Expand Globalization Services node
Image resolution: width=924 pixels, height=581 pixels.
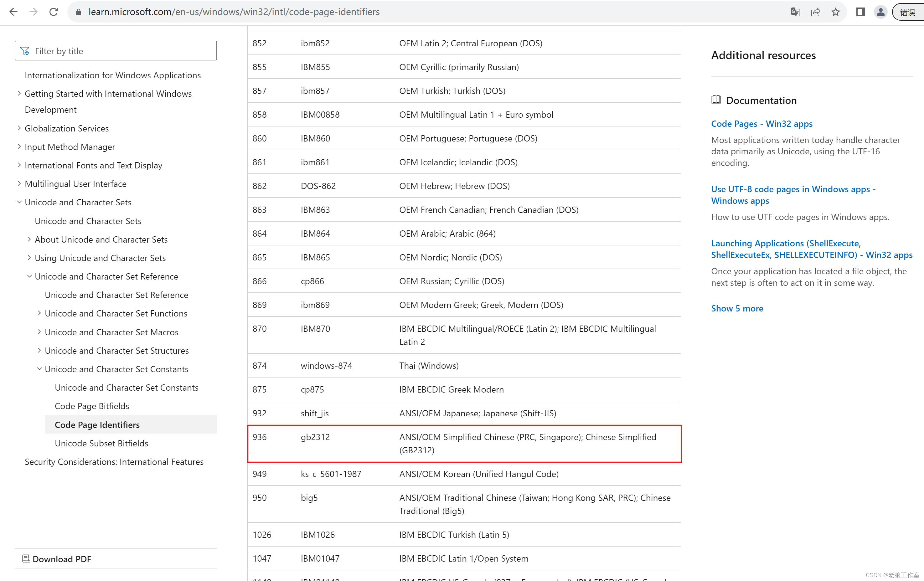19,128
